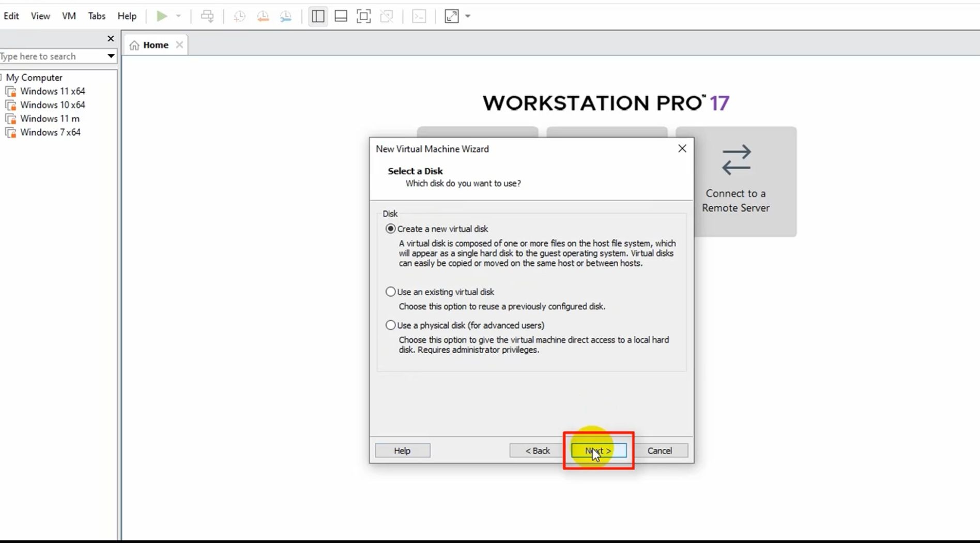Click the Take Snapshot clock icon
Screen dimensions: 980x543
pos(239,16)
